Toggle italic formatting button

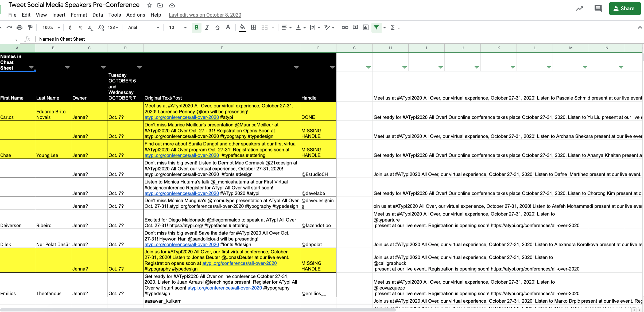pos(207,28)
